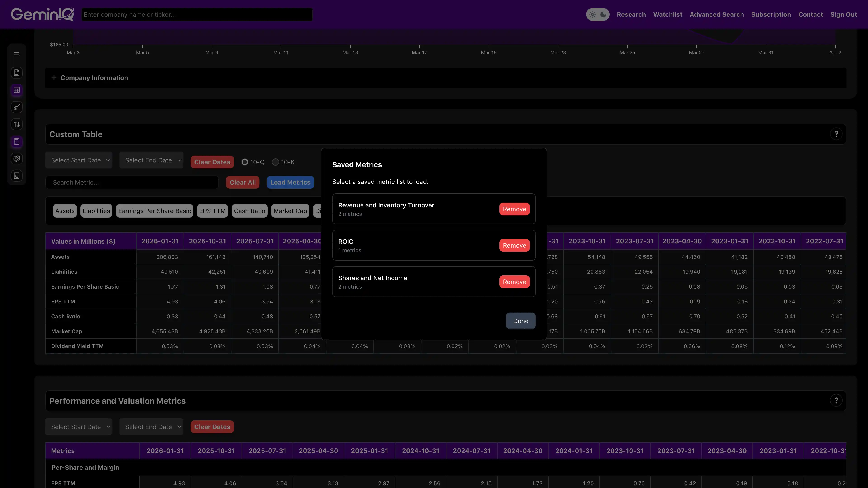868x488 pixels.
Task: Select the 10-K radio button
Action: [x=276, y=162]
